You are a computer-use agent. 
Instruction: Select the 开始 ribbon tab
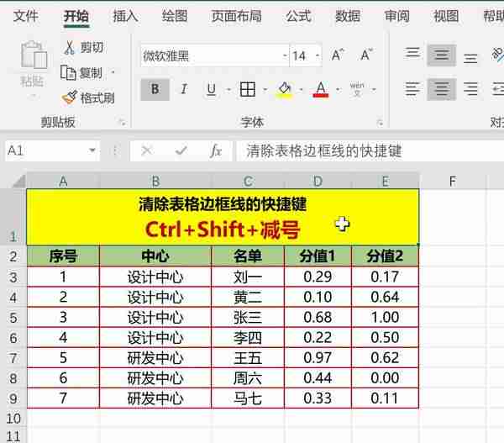(76, 16)
